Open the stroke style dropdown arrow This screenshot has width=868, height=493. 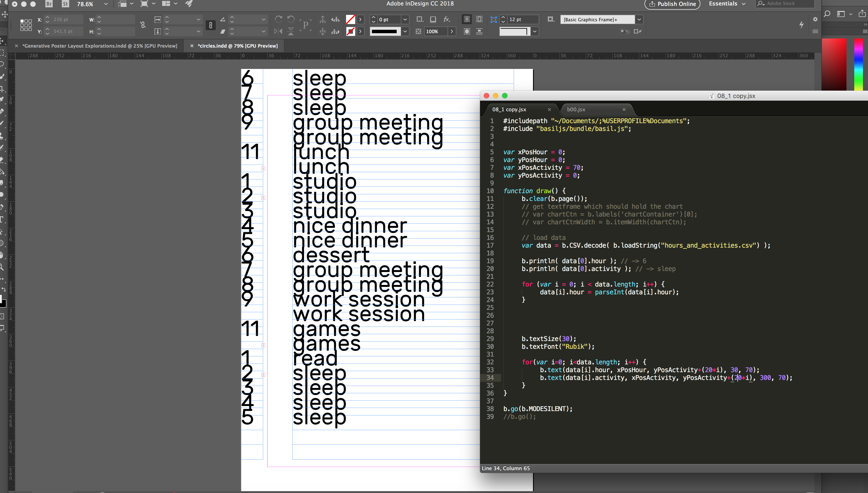pyautogui.click(x=405, y=32)
